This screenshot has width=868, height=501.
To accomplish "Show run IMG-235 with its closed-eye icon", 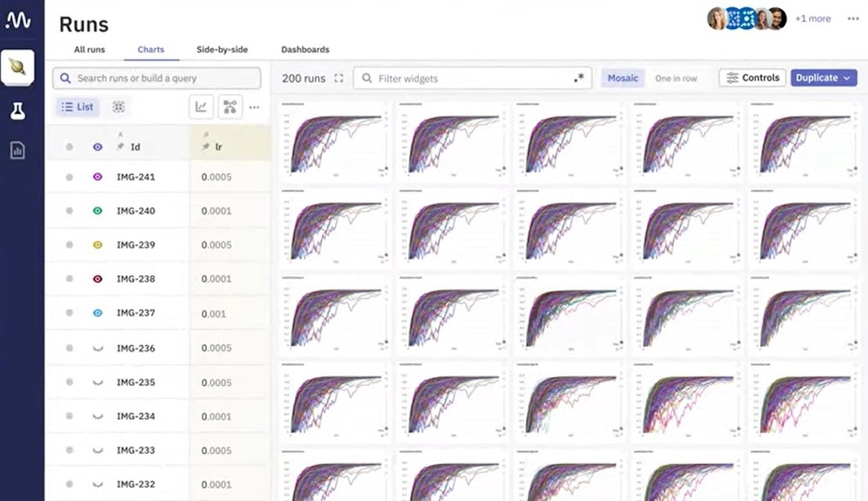I will point(98,382).
